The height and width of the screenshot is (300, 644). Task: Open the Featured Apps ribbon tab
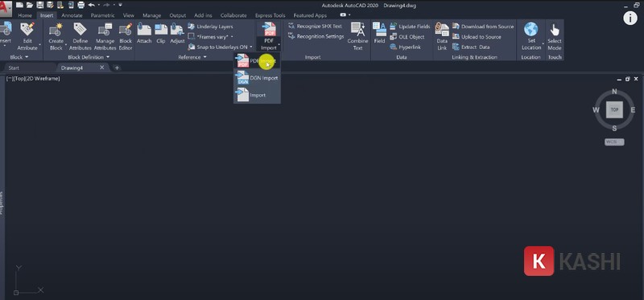coord(310,15)
